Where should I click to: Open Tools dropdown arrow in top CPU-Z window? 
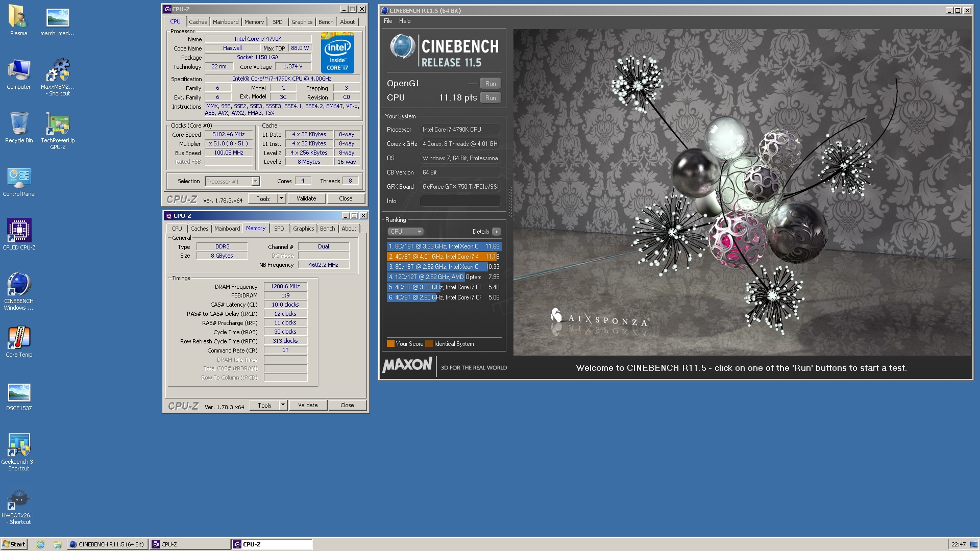[x=281, y=198]
